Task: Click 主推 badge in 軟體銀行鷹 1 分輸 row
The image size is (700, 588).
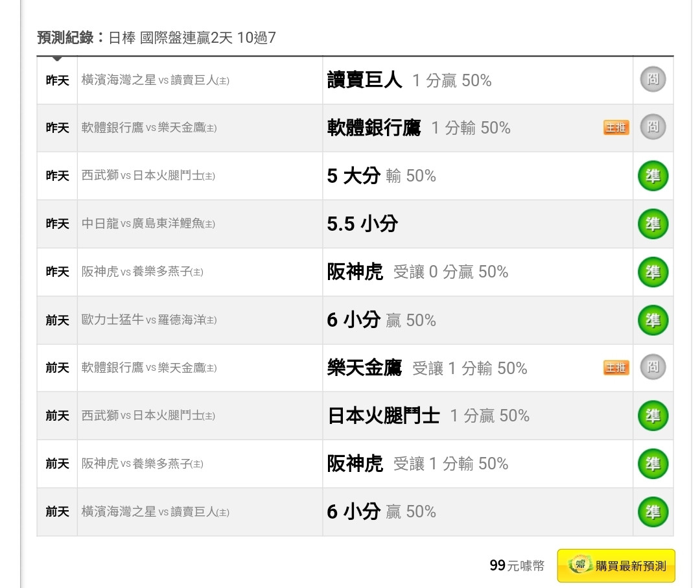Action: tap(616, 128)
